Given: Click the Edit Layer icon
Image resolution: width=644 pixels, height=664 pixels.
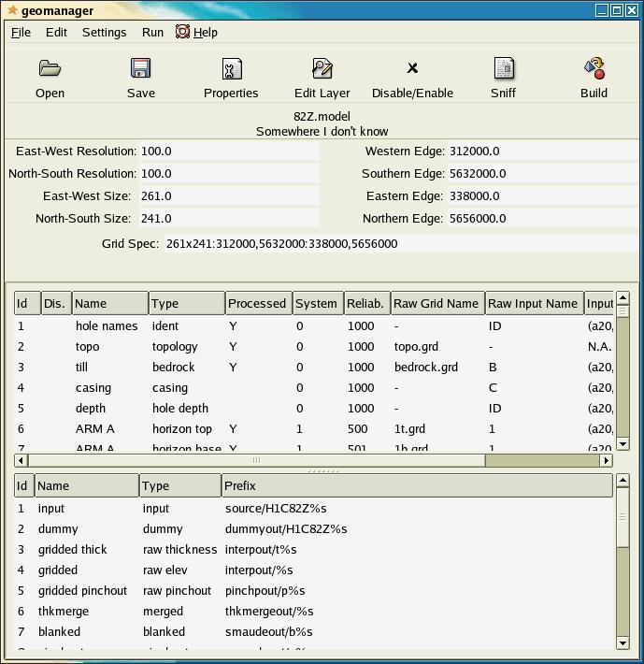Looking at the screenshot, I should pos(322,69).
